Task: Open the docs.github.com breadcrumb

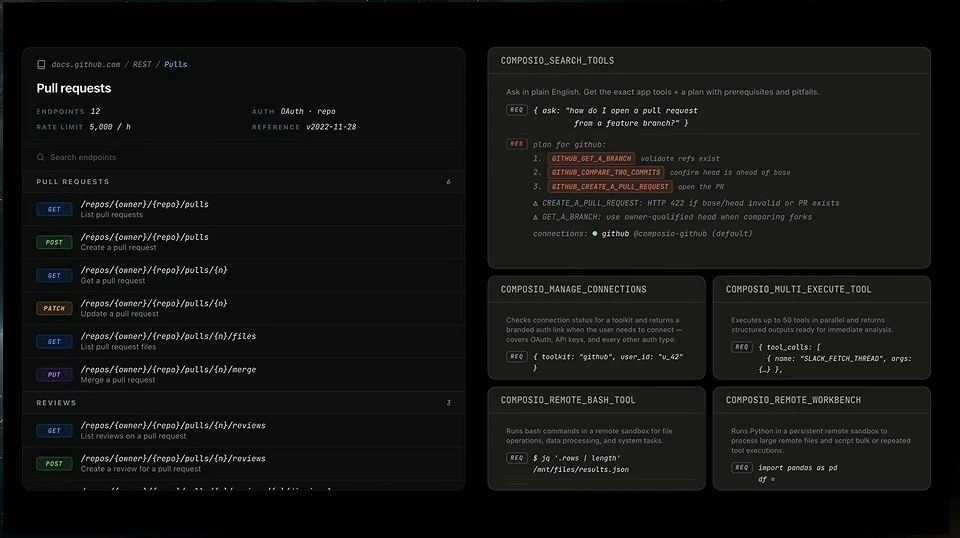Action: click(86, 64)
